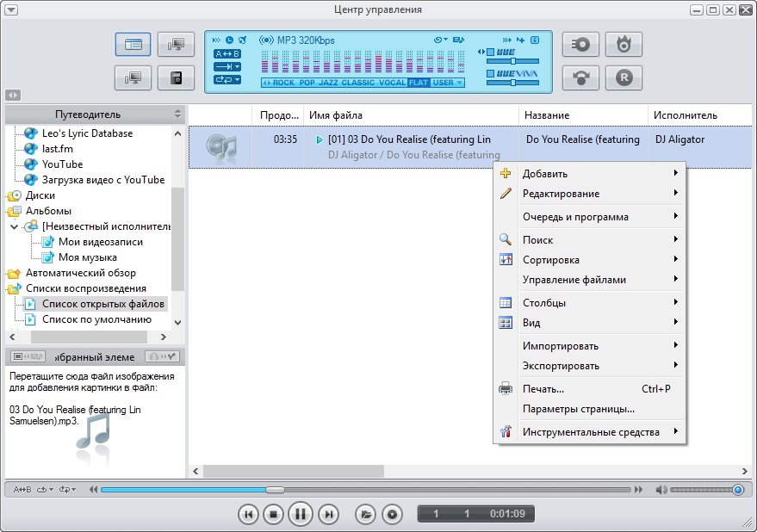Image resolution: width=757 pixels, height=532 pixels.
Task: Click the Burn CD flame icon
Action: tap(624, 45)
